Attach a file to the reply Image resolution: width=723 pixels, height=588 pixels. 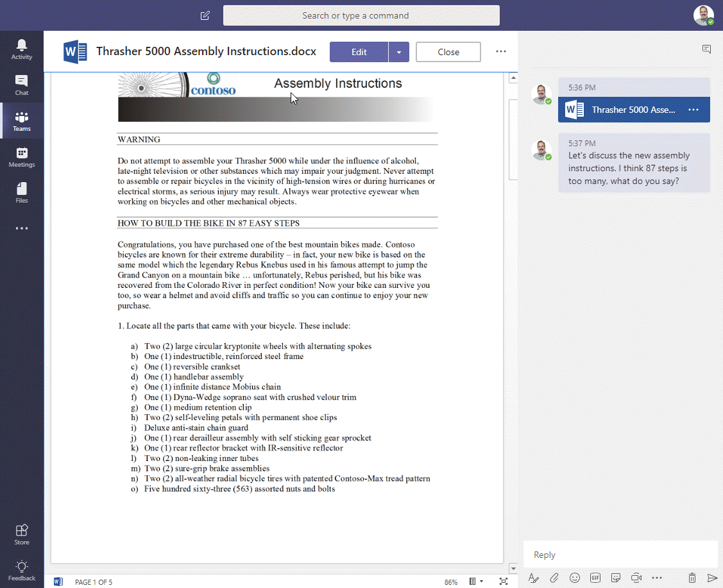(x=554, y=578)
